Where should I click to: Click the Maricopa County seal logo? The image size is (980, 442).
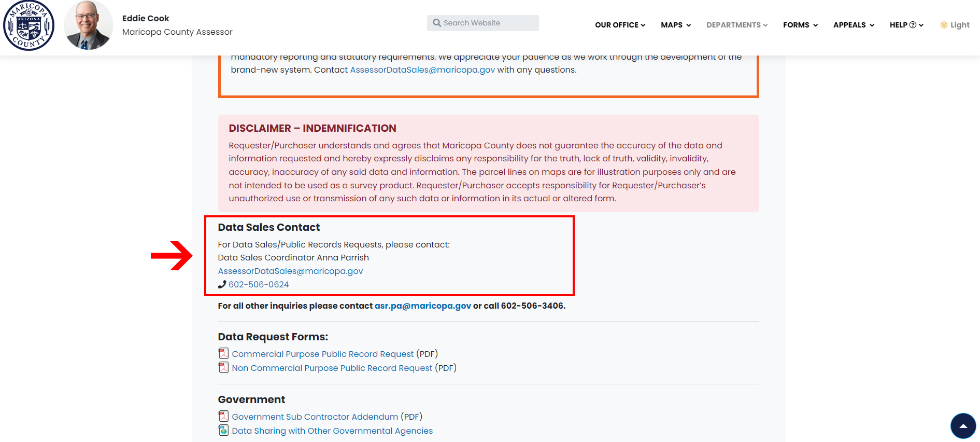pos(29,25)
